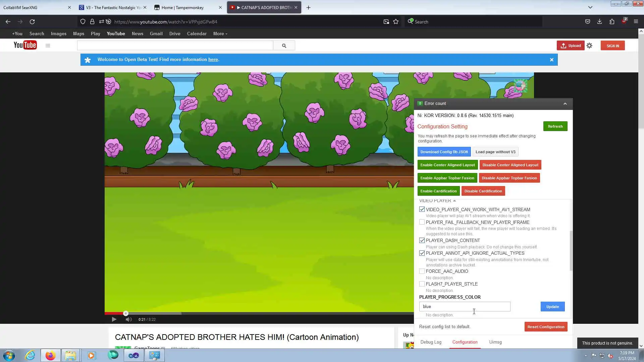Open the Firefox downloads arrow icon
Screen dimensions: 644x362
coord(599,22)
